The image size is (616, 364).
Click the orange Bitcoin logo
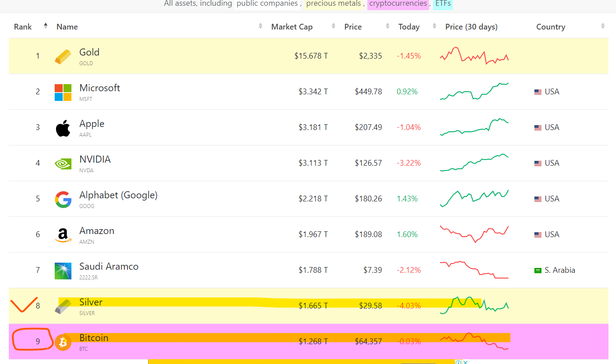63,342
